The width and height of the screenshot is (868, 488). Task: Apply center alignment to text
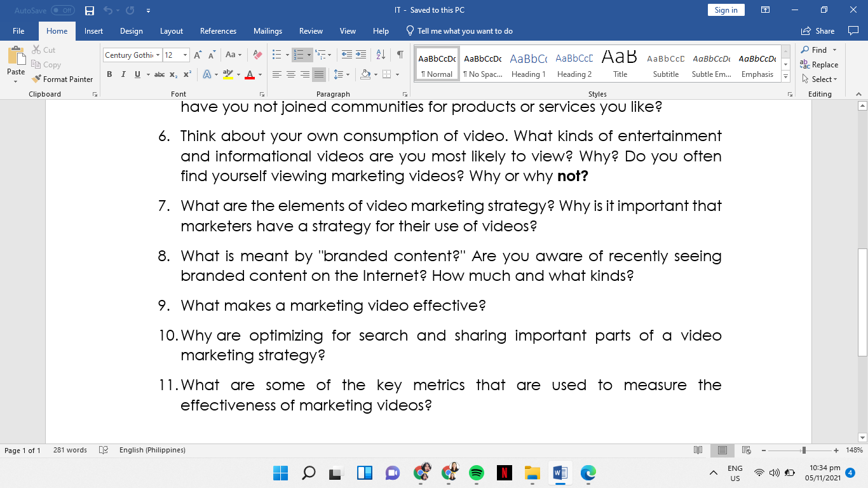click(x=291, y=74)
